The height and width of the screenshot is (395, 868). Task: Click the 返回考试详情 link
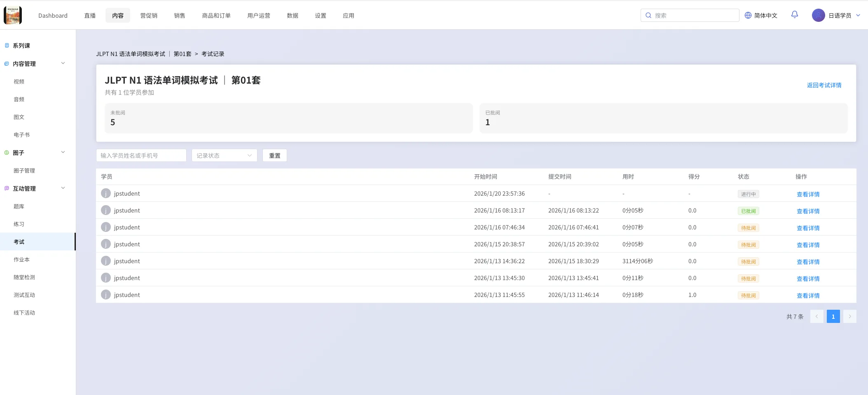(824, 85)
